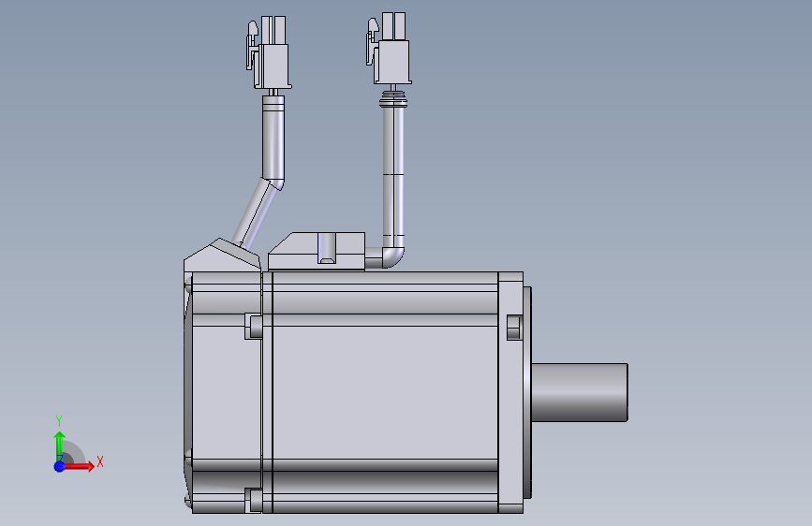Select the upper bolt on the rear cover
The height and width of the screenshot is (526, 812).
(253, 326)
